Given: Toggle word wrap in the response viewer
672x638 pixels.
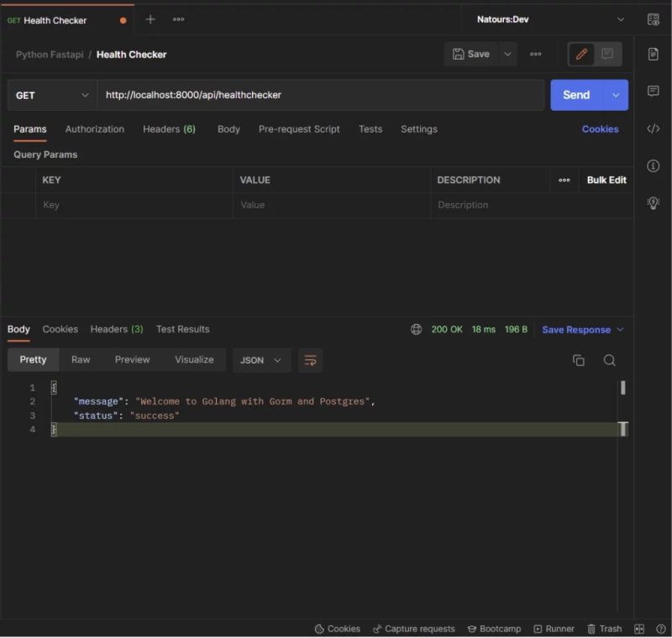Looking at the screenshot, I should (310, 360).
